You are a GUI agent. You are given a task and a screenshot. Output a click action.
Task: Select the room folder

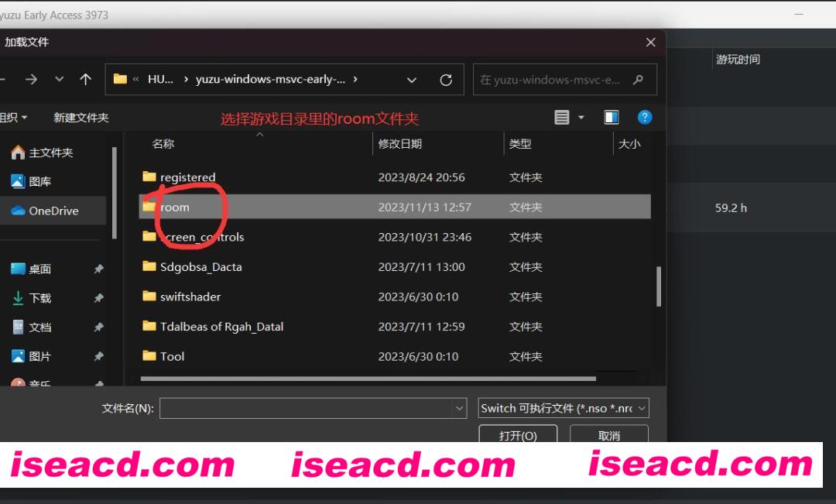pyautogui.click(x=175, y=207)
